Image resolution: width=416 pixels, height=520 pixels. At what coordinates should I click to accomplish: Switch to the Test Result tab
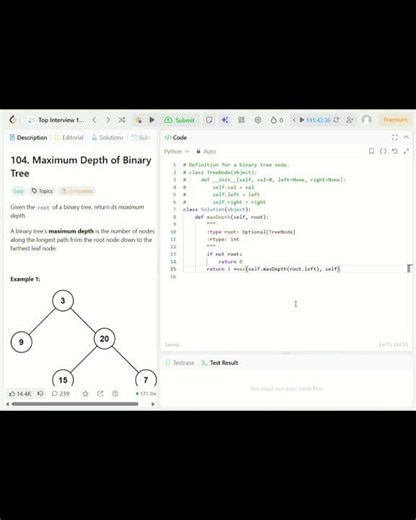click(x=220, y=363)
